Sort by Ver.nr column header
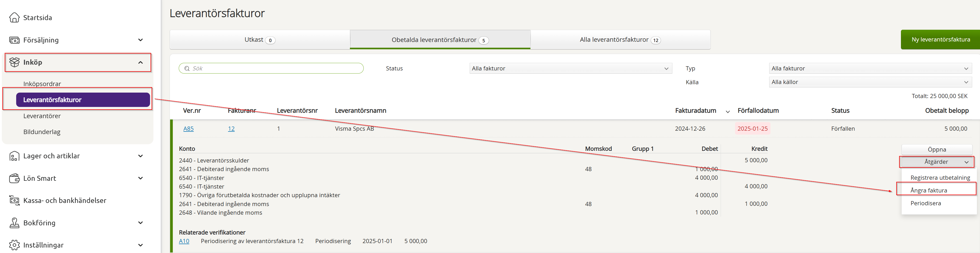 tap(192, 111)
